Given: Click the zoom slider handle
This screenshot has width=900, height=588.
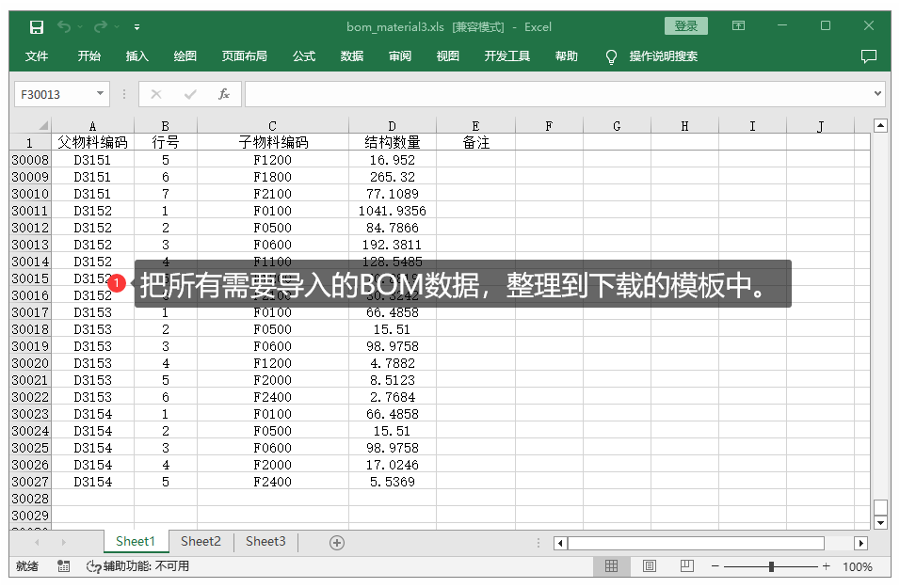Looking at the screenshot, I should [771, 566].
